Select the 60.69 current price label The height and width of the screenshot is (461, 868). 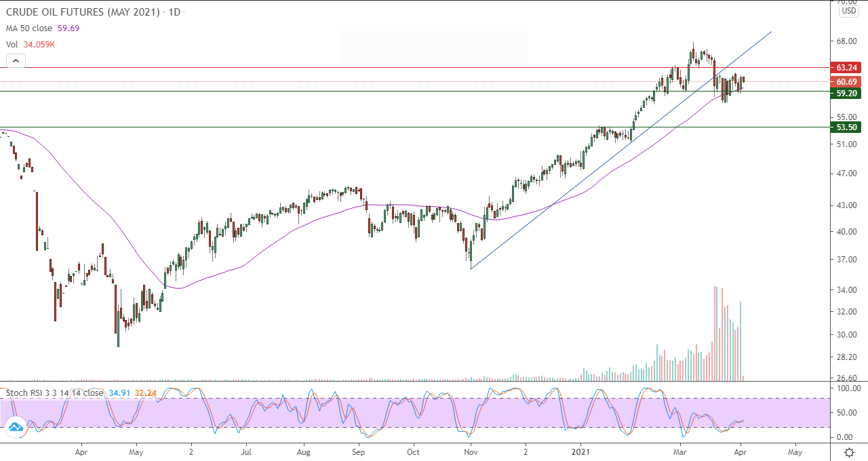click(x=847, y=81)
